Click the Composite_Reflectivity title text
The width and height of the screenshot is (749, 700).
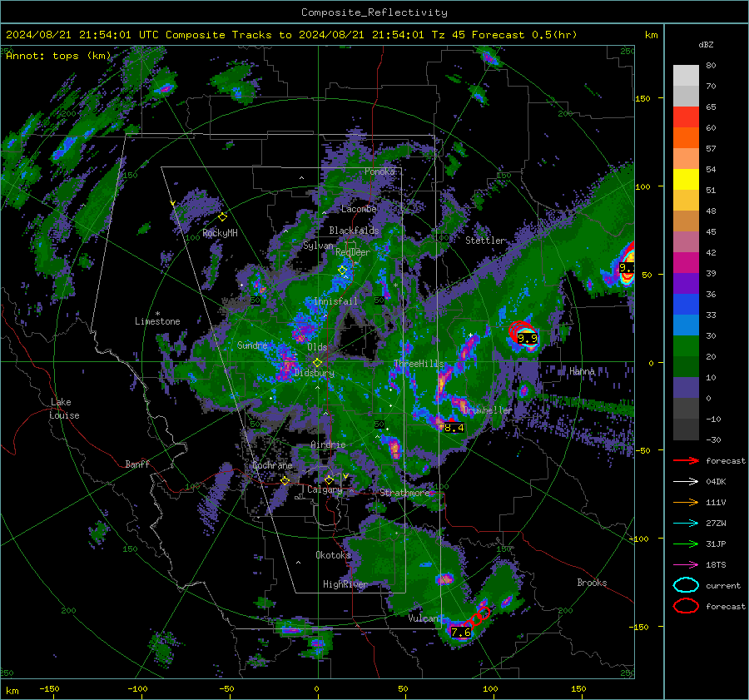[x=374, y=12]
